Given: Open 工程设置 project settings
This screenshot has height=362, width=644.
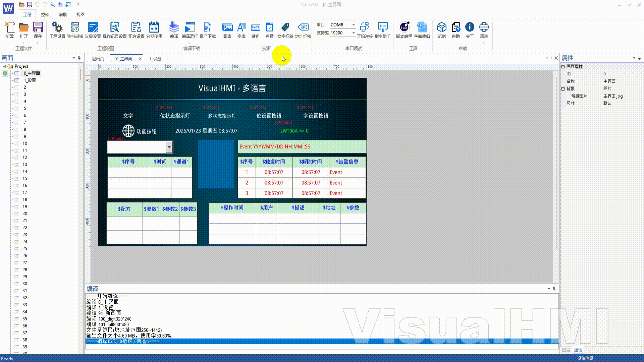Looking at the screenshot, I should (57, 30).
